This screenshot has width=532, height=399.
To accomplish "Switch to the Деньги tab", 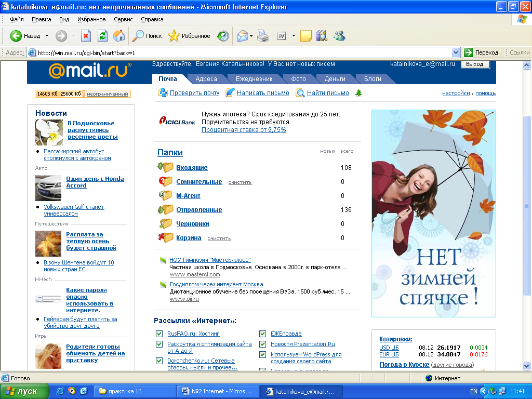I will coord(335,79).
